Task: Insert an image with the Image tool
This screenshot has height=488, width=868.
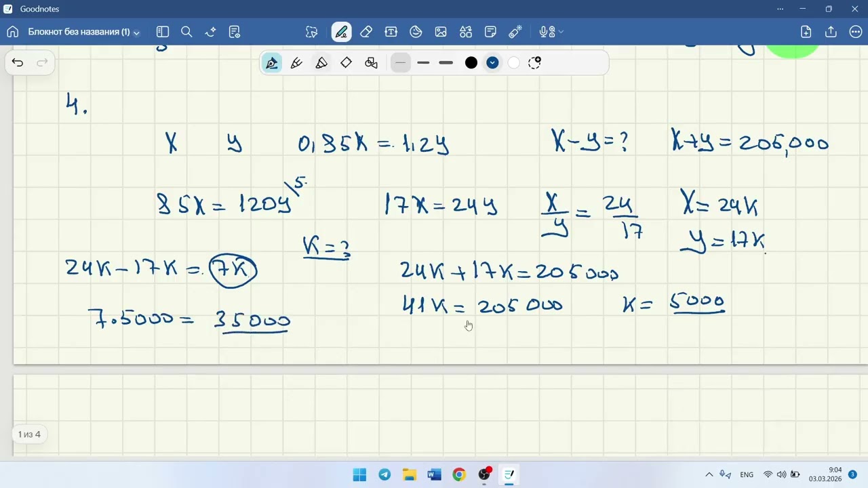Action: pyautogui.click(x=441, y=32)
